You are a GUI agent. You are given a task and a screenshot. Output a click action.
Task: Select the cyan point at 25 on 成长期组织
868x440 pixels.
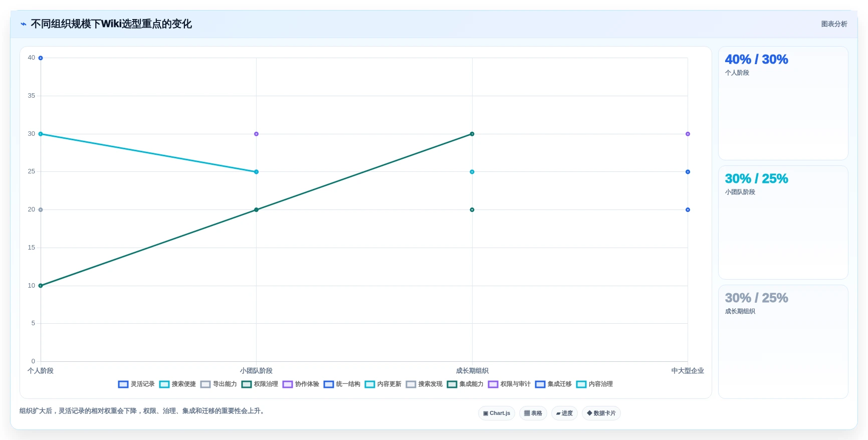472,172
